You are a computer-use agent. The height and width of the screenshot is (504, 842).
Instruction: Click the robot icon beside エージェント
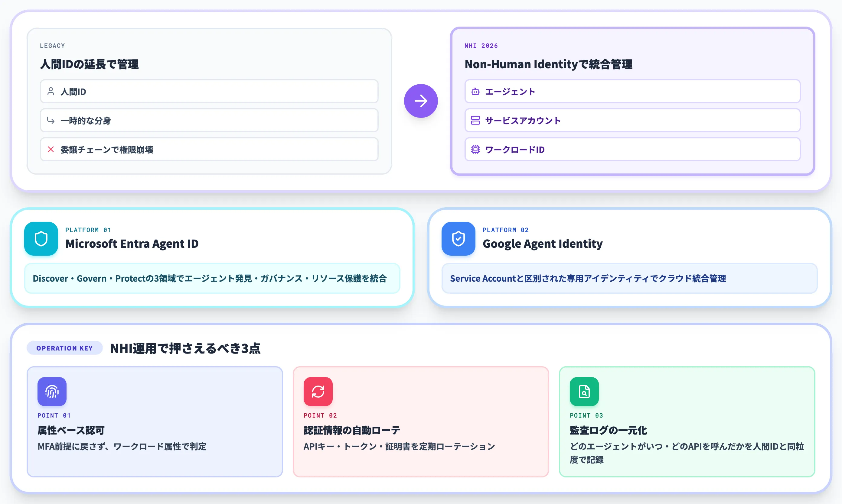click(475, 91)
